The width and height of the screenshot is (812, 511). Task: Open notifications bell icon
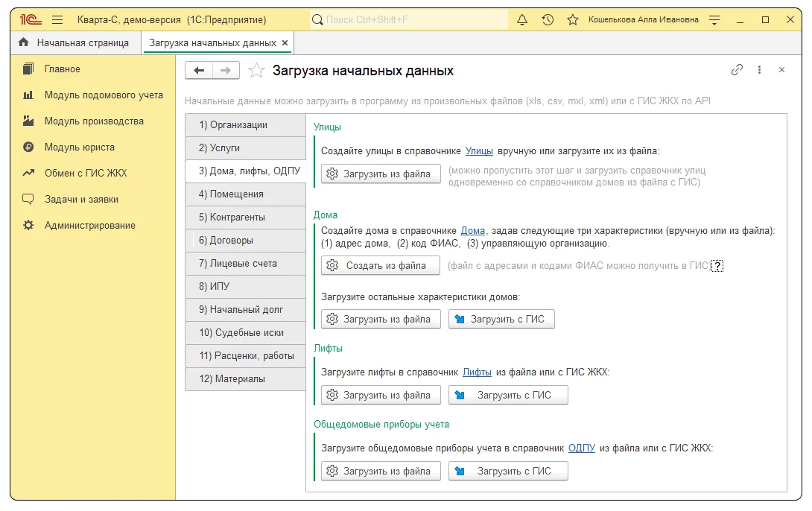click(522, 19)
